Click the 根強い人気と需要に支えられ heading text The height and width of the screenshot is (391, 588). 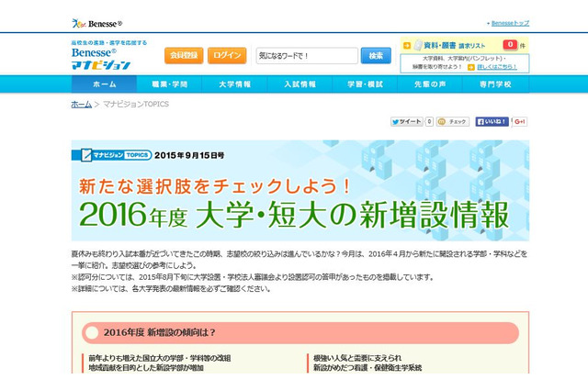click(357, 358)
